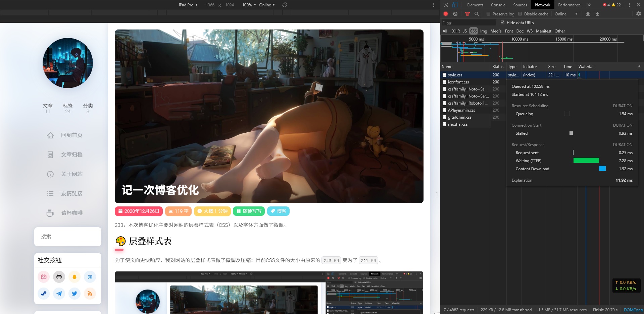Toggle the Img resource type filter
This screenshot has height=314, width=644.
pyautogui.click(x=484, y=31)
